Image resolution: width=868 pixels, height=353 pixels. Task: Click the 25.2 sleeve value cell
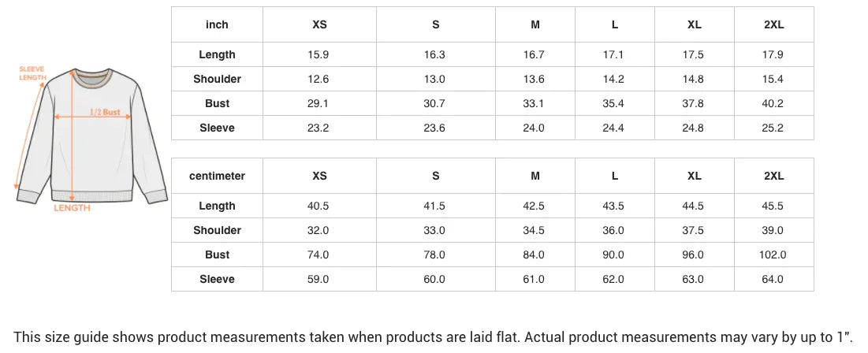[x=773, y=128]
